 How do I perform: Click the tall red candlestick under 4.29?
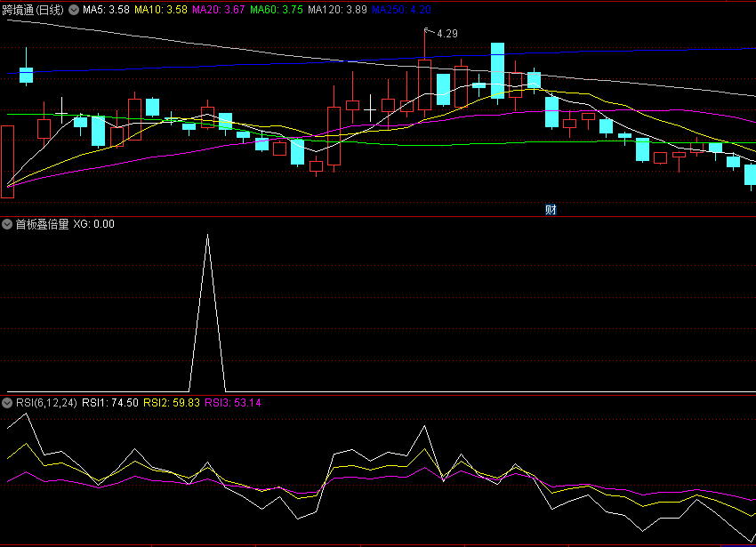tap(425, 84)
